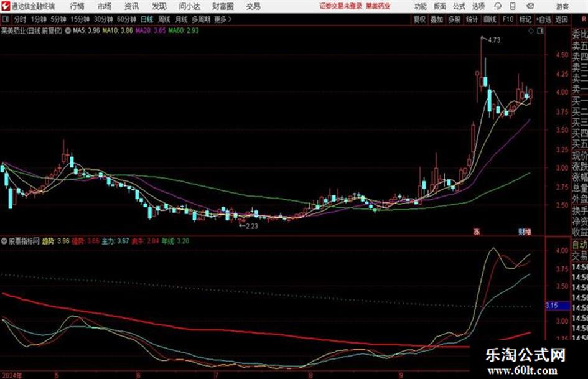Click the 4.73 high price label
Image resolution: width=588 pixels, height=379 pixels.
pyautogui.click(x=494, y=40)
